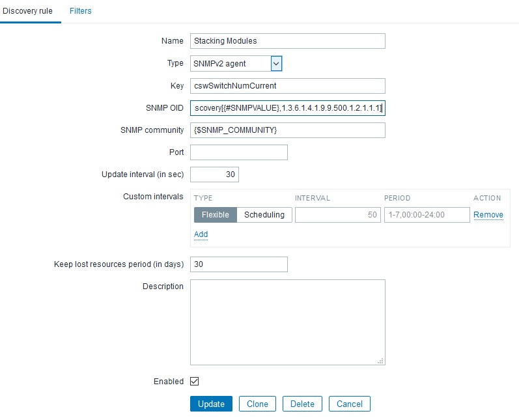Image resolution: width=519 pixels, height=420 pixels.
Task: Switch to the Filters tab
Action: pyautogui.click(x=80, y=11)
